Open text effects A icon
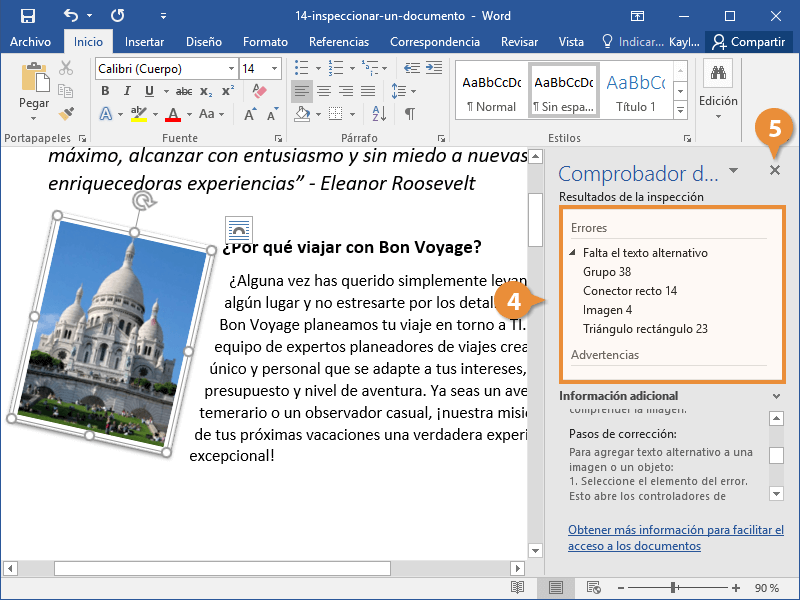 (106, 114)
